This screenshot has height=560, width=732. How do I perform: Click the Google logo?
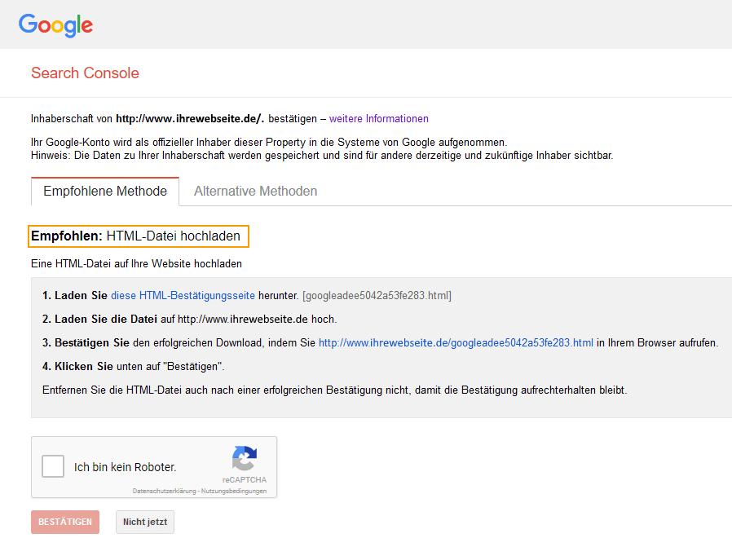[x=55, y=25]
